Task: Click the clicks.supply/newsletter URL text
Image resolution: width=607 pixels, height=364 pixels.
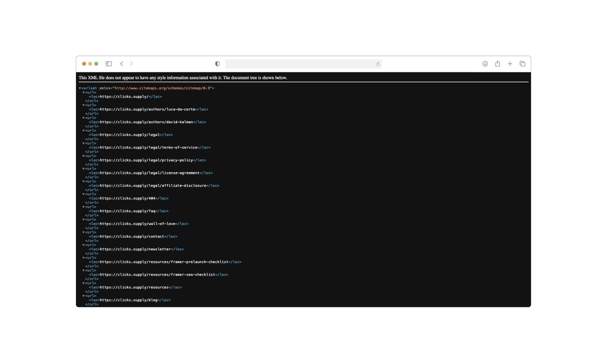Action: 135,250
